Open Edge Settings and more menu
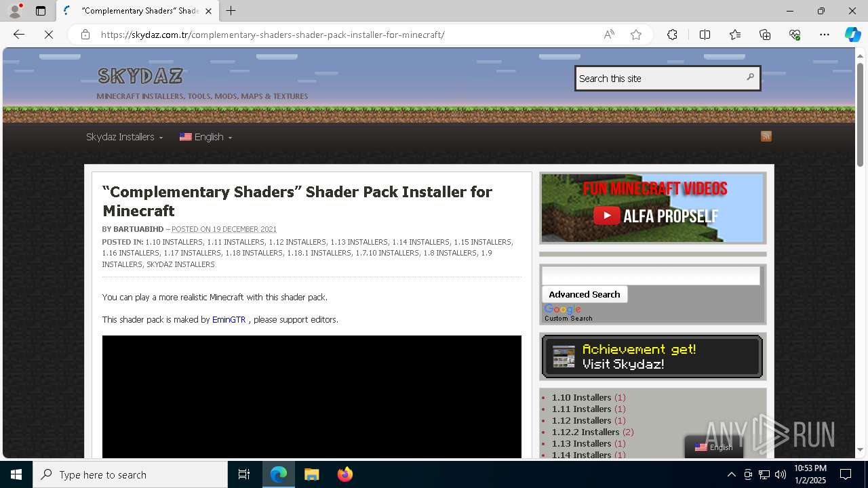Screen dimensions: 868x488 (x=825, y=35)
